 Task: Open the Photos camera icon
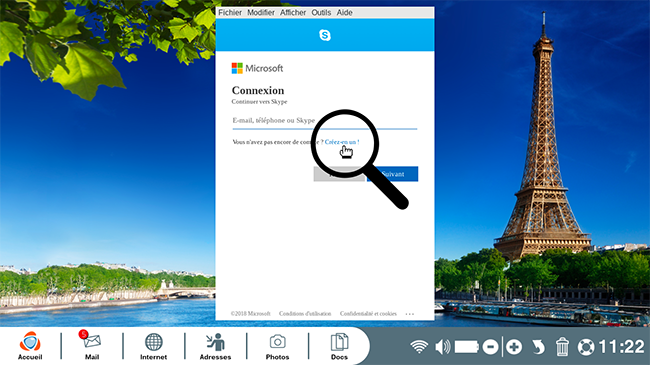tap(277, 347)
